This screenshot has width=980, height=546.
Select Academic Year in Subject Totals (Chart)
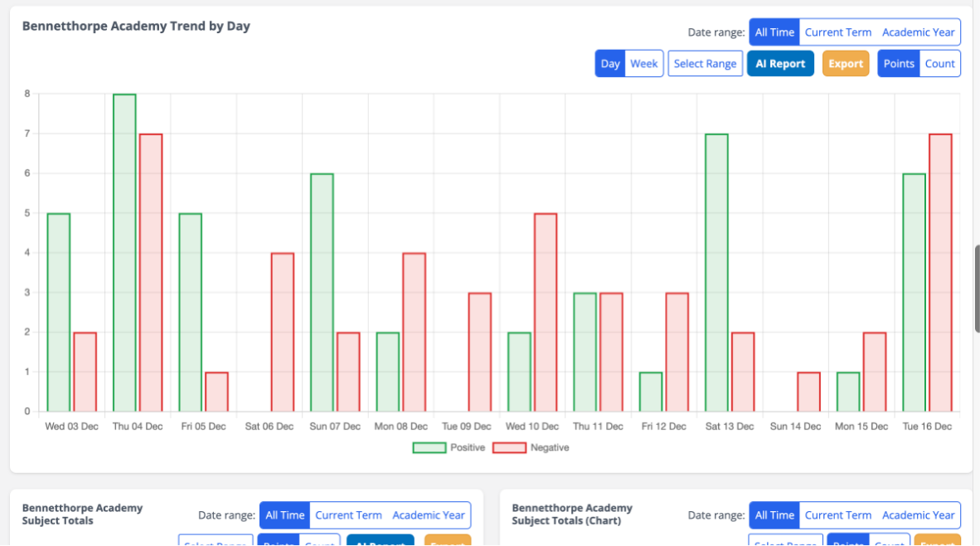point(918,515)
